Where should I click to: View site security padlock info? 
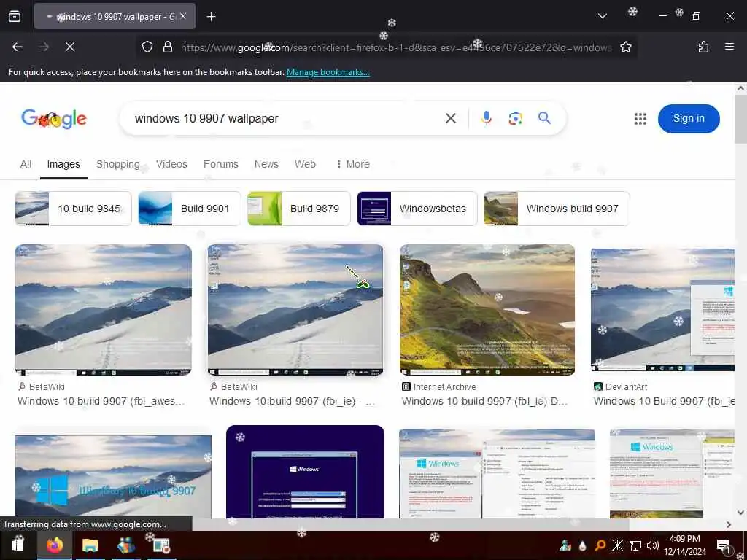pyautogui.click(x=168, y=47)
